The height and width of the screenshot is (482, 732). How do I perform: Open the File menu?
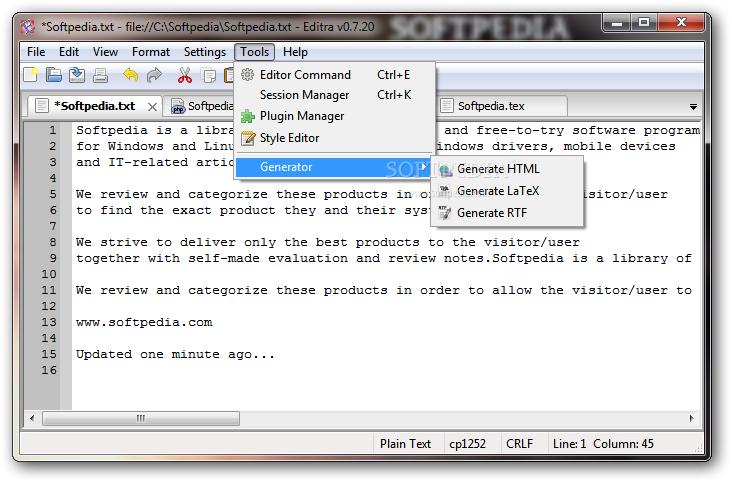36,52
